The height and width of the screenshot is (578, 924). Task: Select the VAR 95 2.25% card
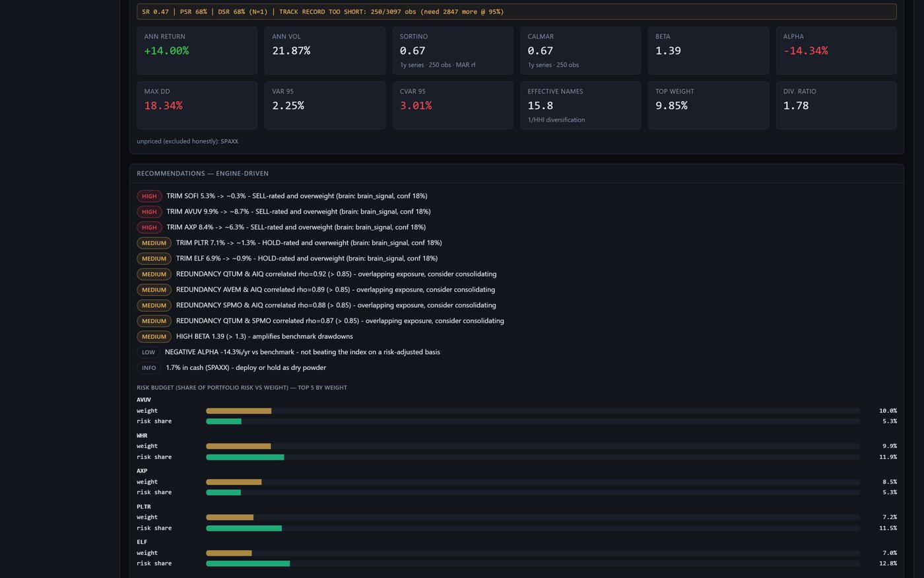pyautogui.click(x=325, y=105)
